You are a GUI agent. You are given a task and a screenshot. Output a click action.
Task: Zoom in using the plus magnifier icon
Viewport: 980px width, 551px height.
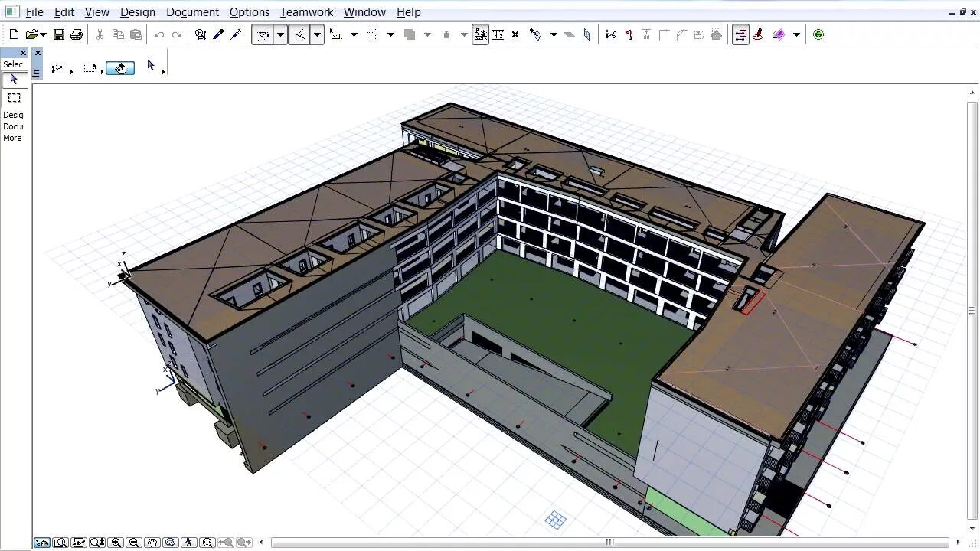click(116, 543)
